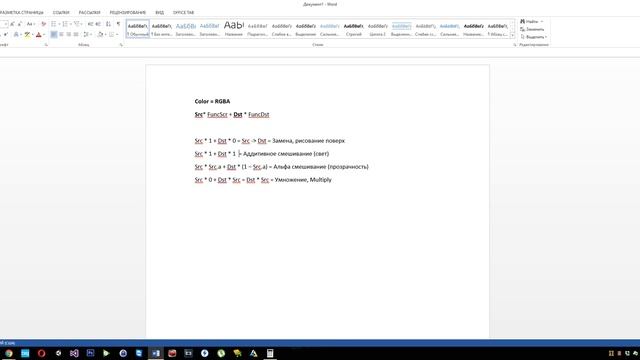Open the Ссылки ribbon tab
640x360 pixels.
pyautogui.click(x=61, y=13)
